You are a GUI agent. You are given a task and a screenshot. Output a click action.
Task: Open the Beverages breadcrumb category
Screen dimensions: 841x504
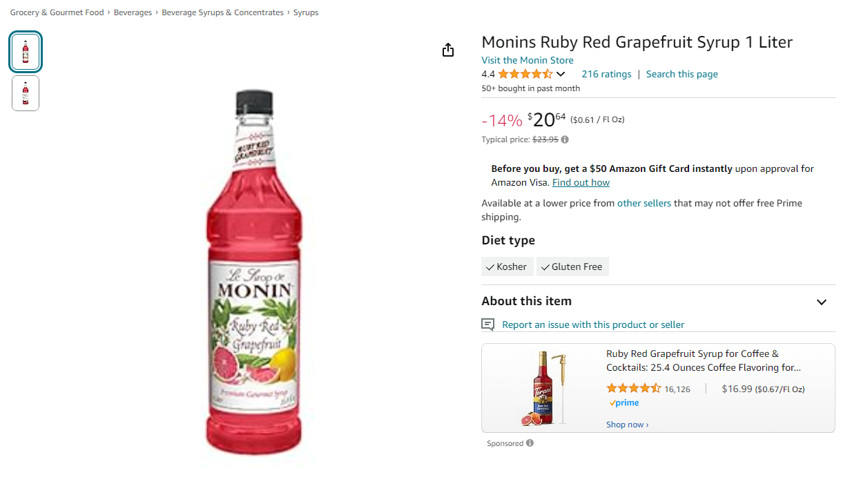click(x=133, y=12)
